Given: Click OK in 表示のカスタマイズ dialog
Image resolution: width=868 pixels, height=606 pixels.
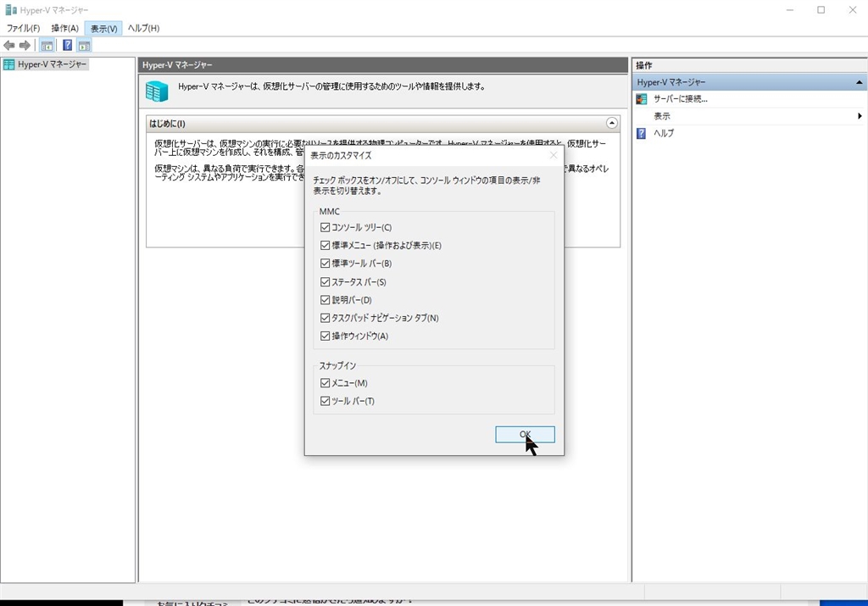Looking at the screenshot, I should tap(525, 435).
